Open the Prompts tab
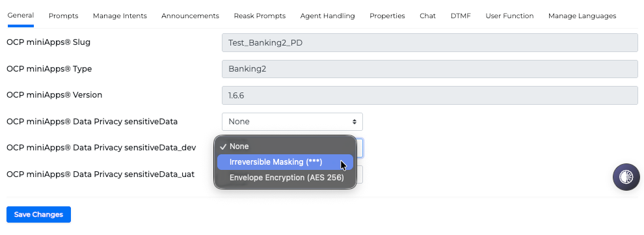Screen dimensions: 644x235 point(63,16)
